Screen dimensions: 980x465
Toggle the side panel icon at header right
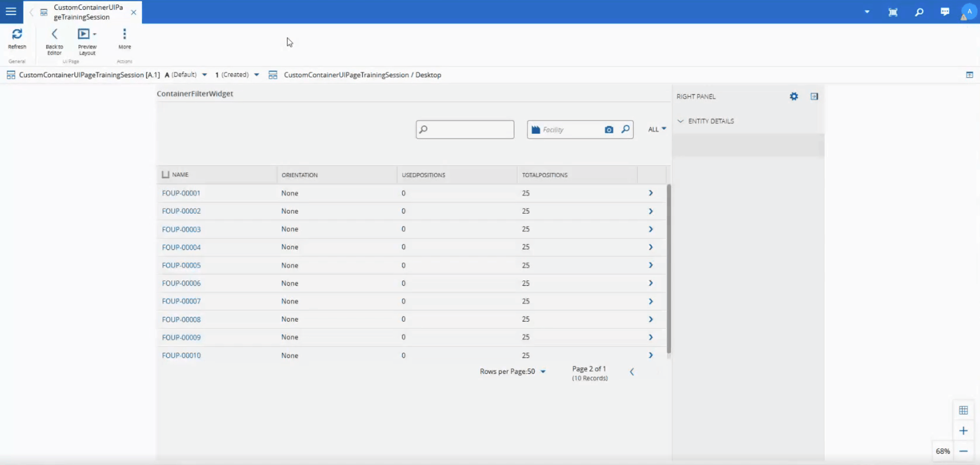[969, 75]
